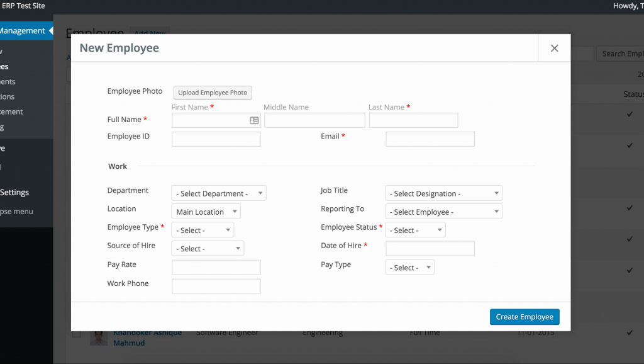This screenshot has height=364, width=644.
Task: Click the Date of Hire field
Action: click(x=430, y=248)
